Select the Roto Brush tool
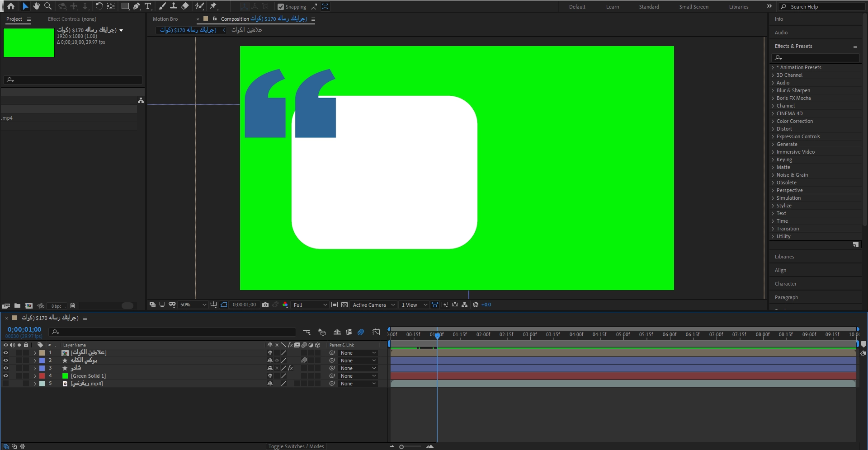This screenshot has width=868, height=450. [199, 6]
